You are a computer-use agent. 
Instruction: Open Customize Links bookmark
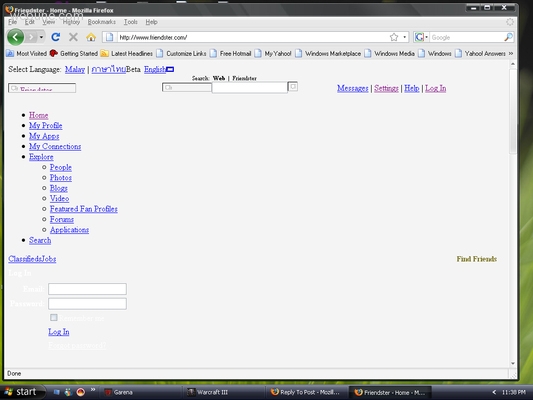pyautogui.click(x=182, y=53)
